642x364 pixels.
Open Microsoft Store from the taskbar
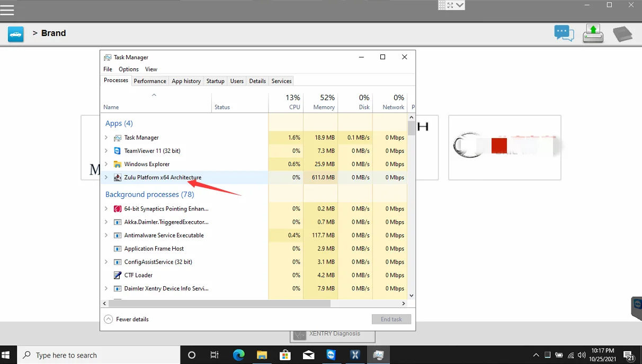(286, 355)
